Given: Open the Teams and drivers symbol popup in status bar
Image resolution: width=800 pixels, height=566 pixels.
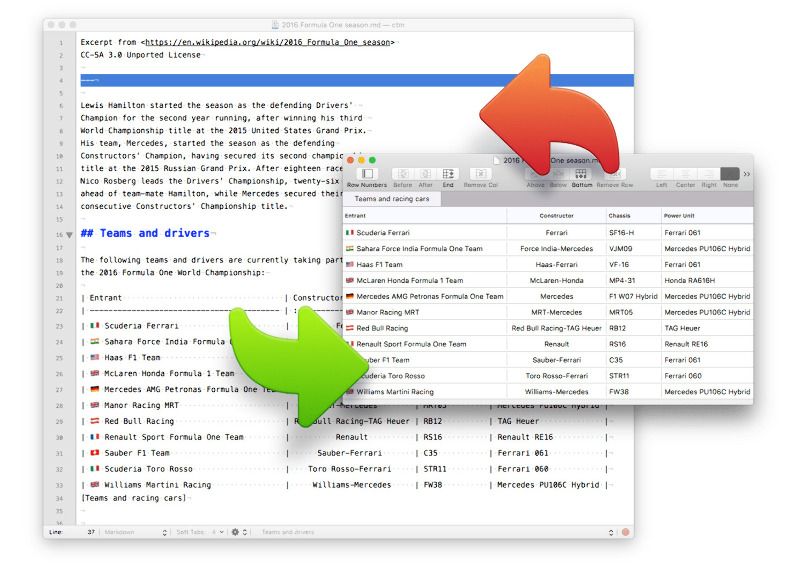Looking at the screenshot, I should (x=436, y=532).
